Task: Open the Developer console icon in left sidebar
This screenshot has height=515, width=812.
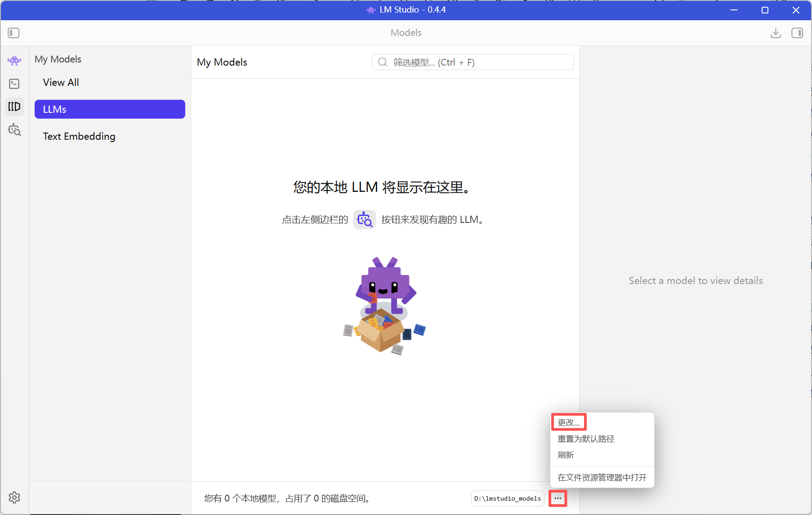Action: (14, 84)
